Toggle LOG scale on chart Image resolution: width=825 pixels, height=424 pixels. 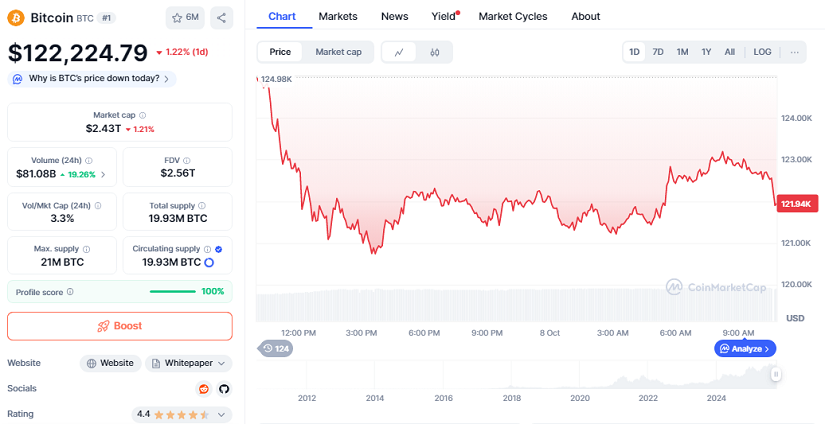click(x=762, y=52)
